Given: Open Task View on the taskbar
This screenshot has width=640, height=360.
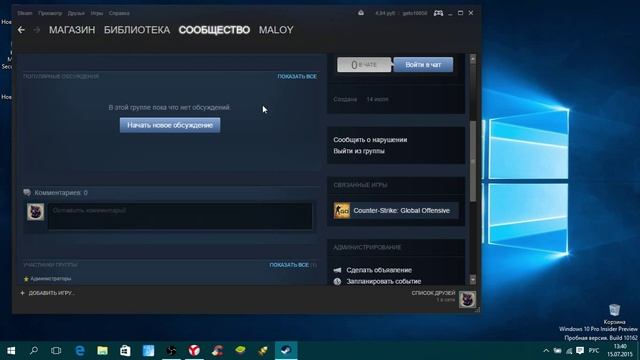Looking at the screenshot, I should coord(56,351).
